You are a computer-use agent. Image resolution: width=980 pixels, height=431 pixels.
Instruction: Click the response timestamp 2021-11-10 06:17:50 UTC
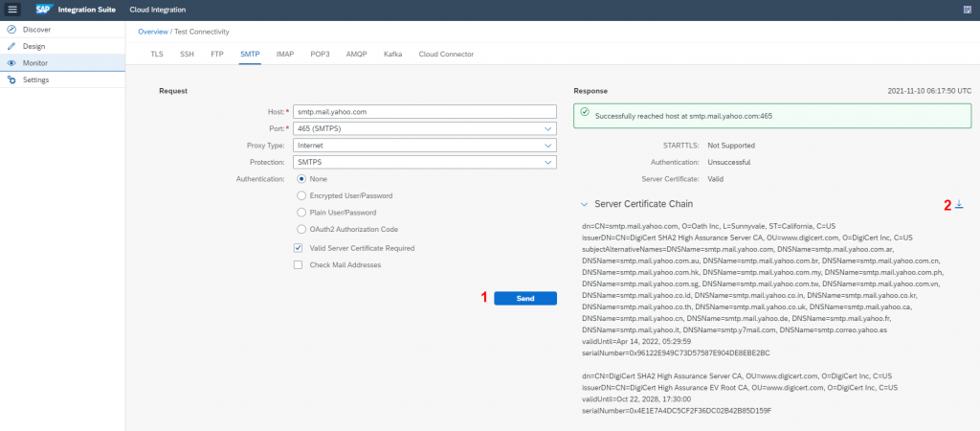click(x=929, y=91)
